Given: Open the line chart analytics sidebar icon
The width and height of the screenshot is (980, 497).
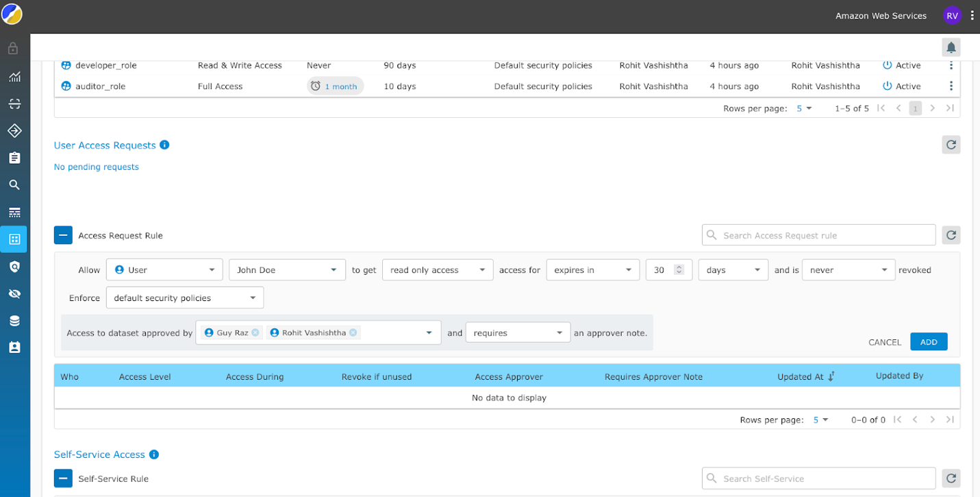Looking at the screenshot, I should point(14,77).
